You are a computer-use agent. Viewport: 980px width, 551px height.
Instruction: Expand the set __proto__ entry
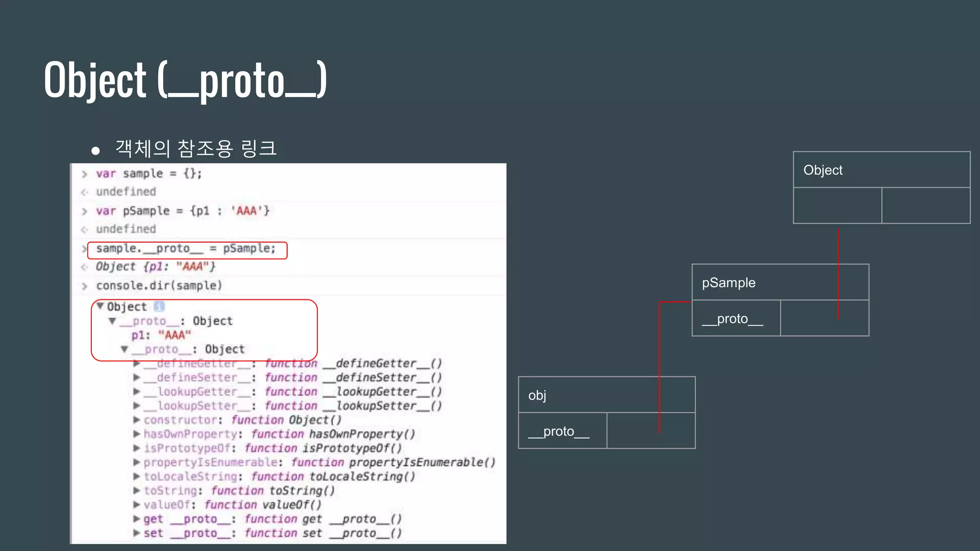click(x=137, y=533)
